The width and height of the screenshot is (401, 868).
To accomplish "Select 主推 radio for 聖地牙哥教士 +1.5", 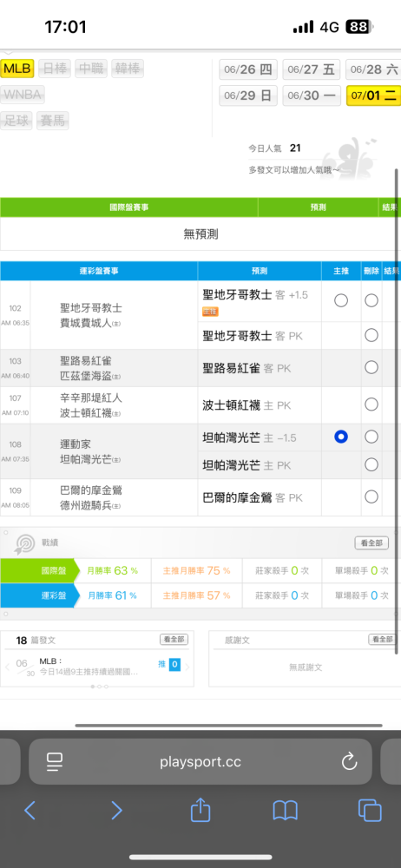I will [x=341, y=300].
